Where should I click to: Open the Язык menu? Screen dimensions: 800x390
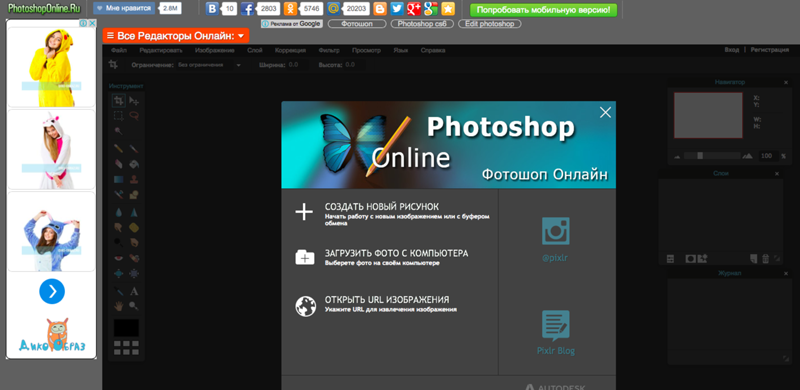[401, 51]
